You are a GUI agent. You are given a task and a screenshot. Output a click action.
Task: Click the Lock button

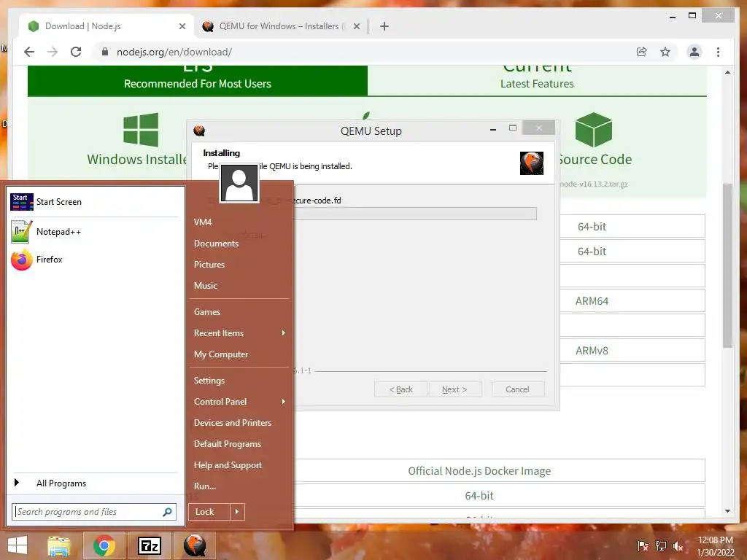click(209, 512)
